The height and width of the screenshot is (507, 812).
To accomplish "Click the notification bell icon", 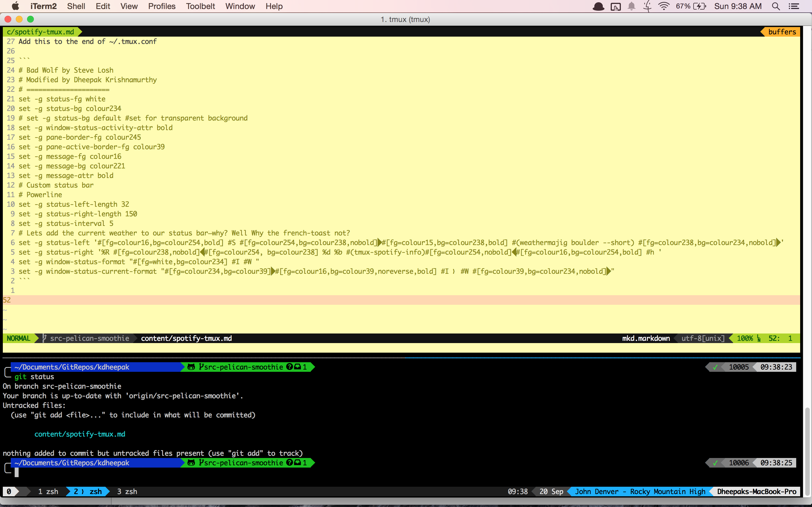I will pos(631,6).
